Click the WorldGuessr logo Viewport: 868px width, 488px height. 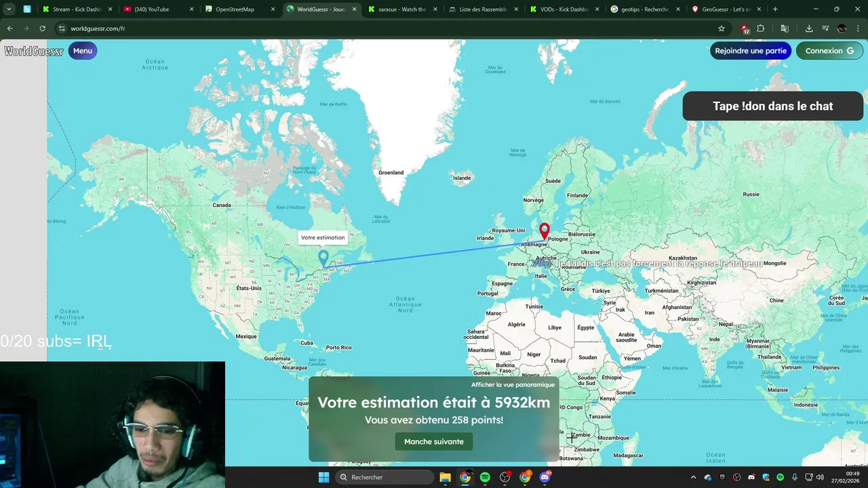34,51
